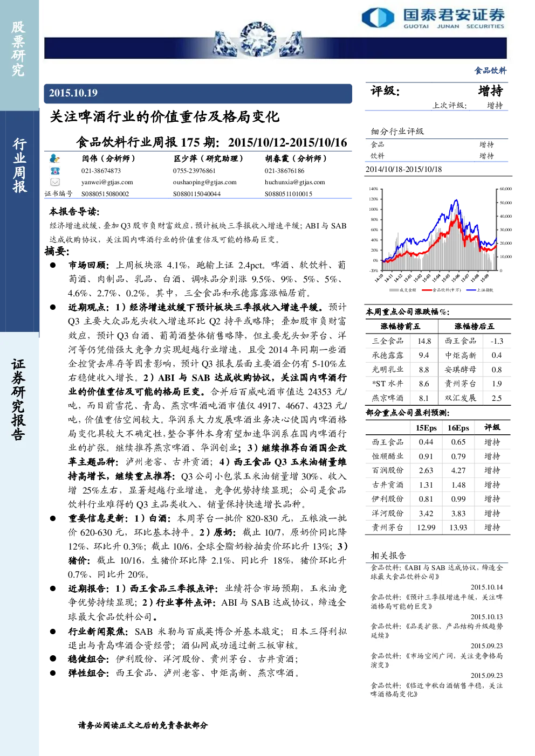Click email yanwei@gtjas.com
The width and height of the screenshot is (535, 756).
tap(107, 182)
